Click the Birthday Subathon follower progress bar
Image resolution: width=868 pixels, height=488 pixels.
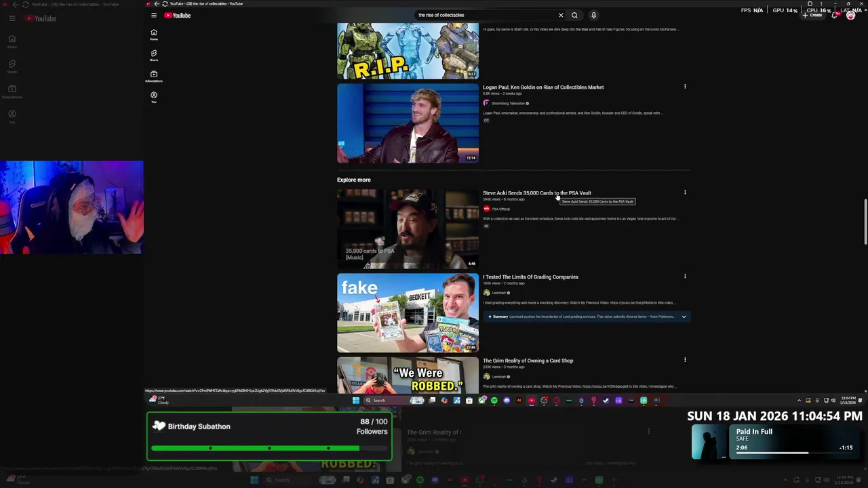[x=269, y=448]
